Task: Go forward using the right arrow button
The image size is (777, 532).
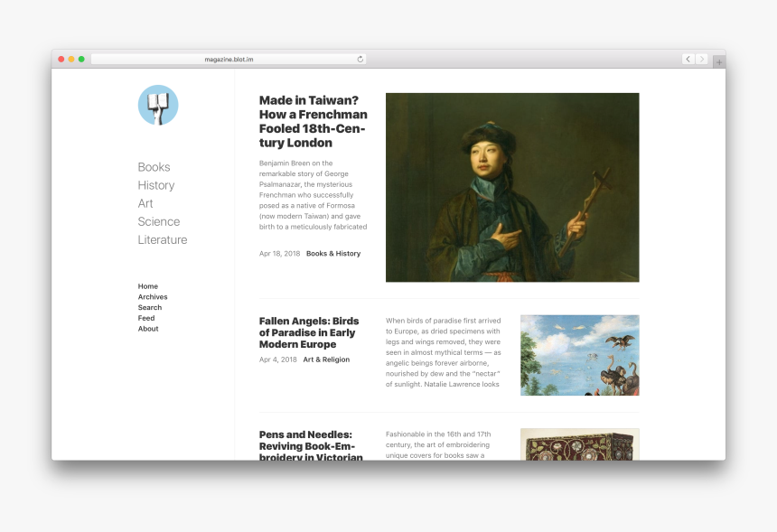Action: pyautogui.click(x=701, y=59)
